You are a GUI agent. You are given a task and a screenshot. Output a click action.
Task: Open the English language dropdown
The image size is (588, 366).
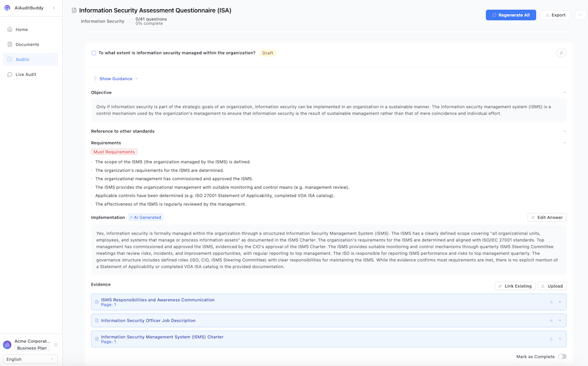tap(30, 359)
